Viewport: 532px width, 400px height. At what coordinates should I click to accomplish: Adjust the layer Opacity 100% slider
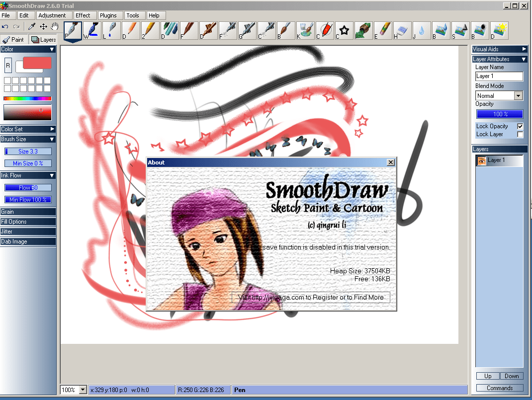coord(499,114)
